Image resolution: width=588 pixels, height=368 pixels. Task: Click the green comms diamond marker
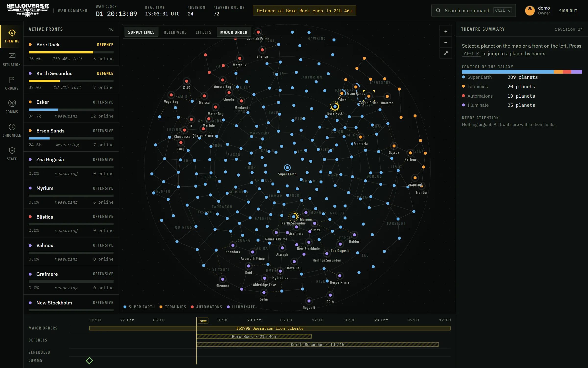click(89, 360)
